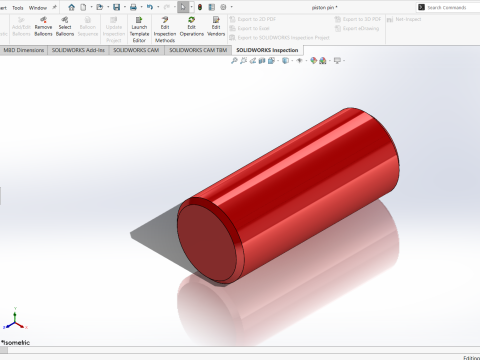This screenshot has width=480, height=360.
Task: Activate the Select cursor tool
Action: (x=183, y=7)
